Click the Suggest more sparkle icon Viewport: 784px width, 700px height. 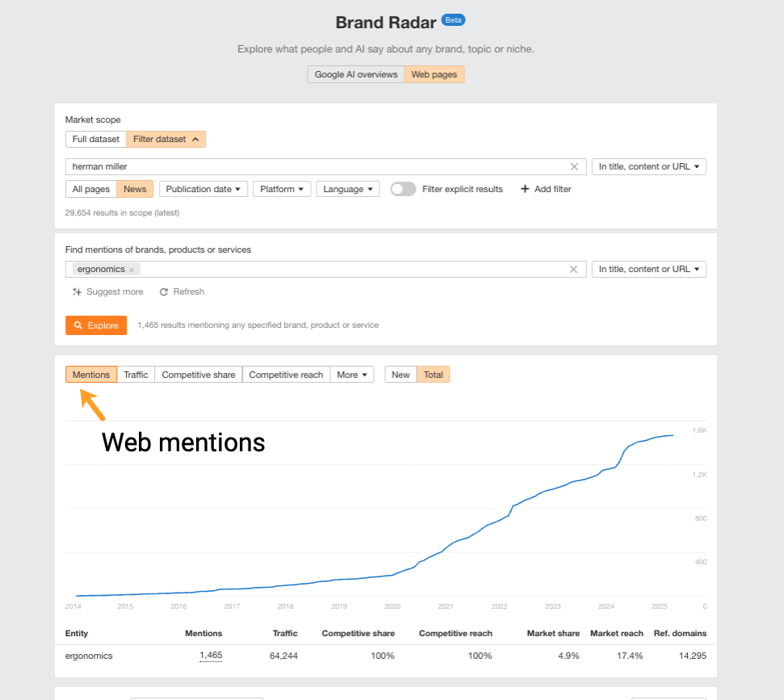[x=77, y=291]
